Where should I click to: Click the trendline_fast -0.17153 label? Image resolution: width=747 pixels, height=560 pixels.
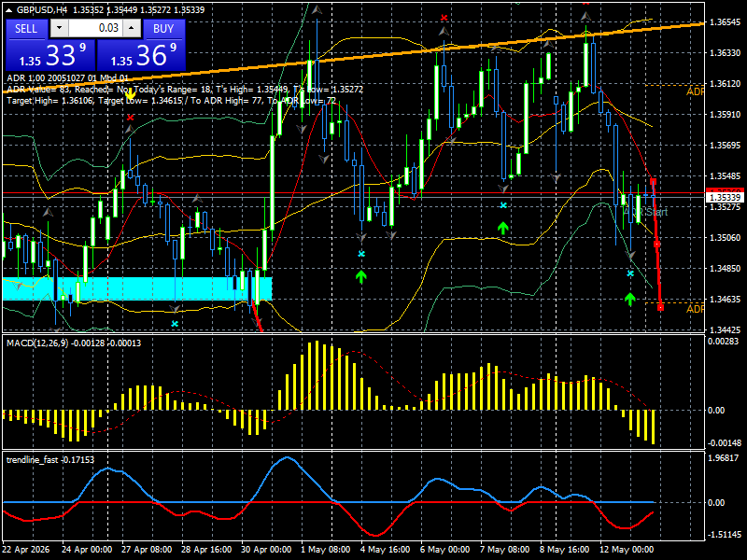pyautogui.click(x=50, y=460)
